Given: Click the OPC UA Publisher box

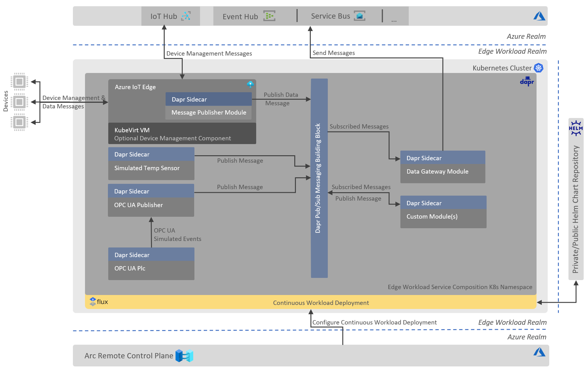Looking at the screenshot, I should 151,207.
